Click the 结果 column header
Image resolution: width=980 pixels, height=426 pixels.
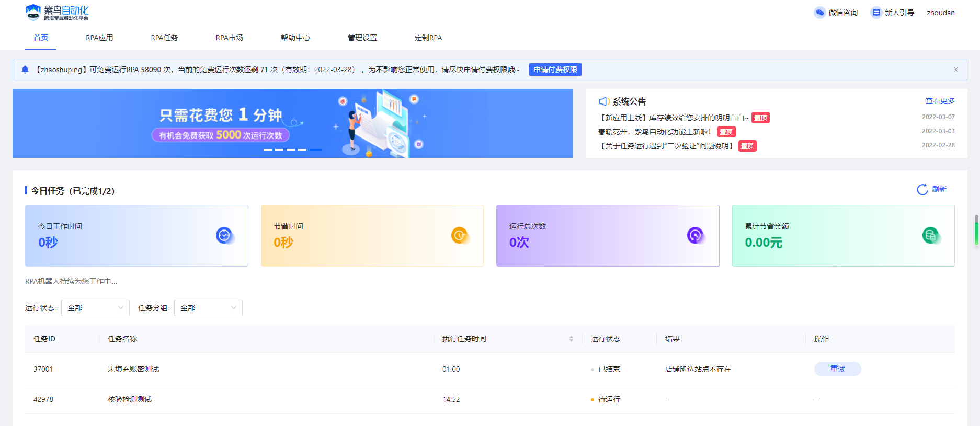(x=673, y=339)
